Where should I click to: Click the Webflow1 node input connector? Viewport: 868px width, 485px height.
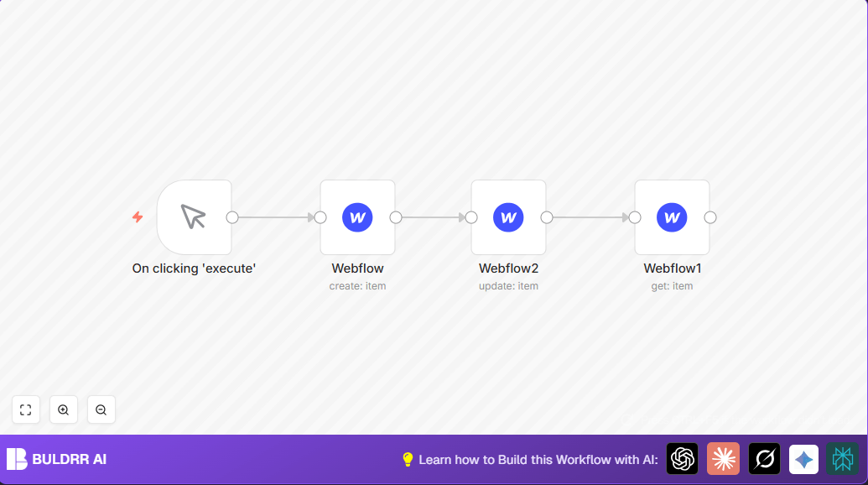[x=635, y=217]
